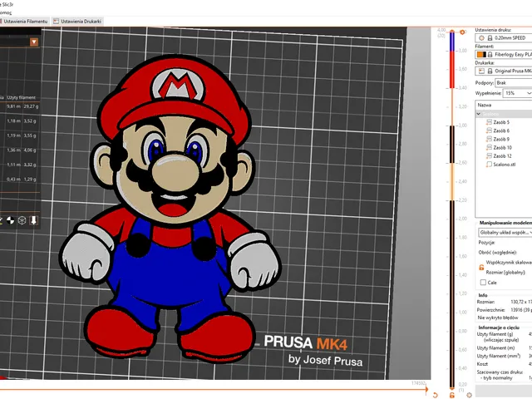
Task: Select Zasób 12 in the object list
Action: [x=502, y=156]
